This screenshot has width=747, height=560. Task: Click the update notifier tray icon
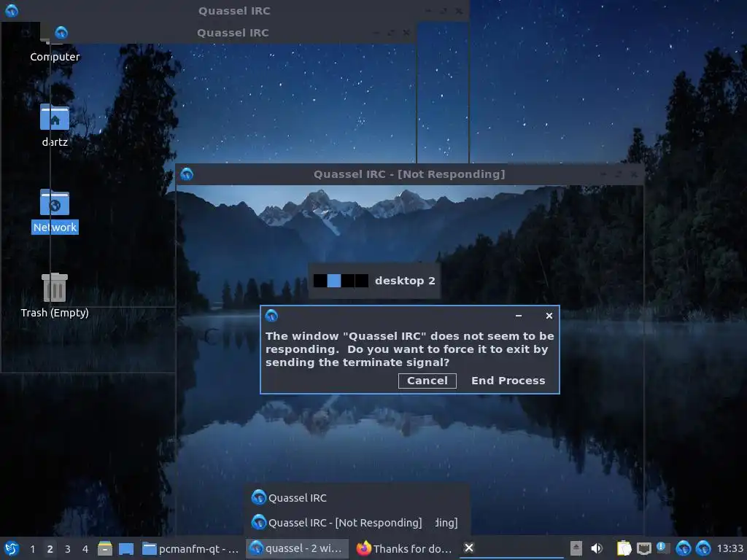click(x=662, y=548)
